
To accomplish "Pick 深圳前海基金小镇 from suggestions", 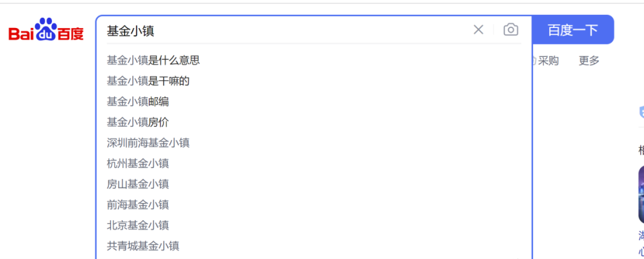I will tap(148, 143).
